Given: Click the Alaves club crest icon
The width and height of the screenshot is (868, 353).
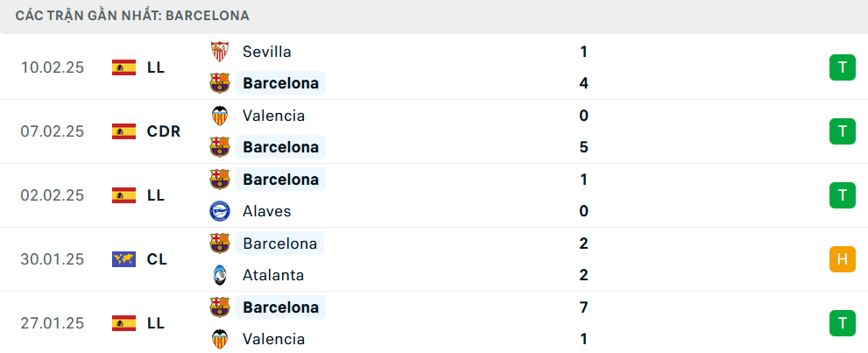Looking at the screenshot, I should [x=220, y=211].
